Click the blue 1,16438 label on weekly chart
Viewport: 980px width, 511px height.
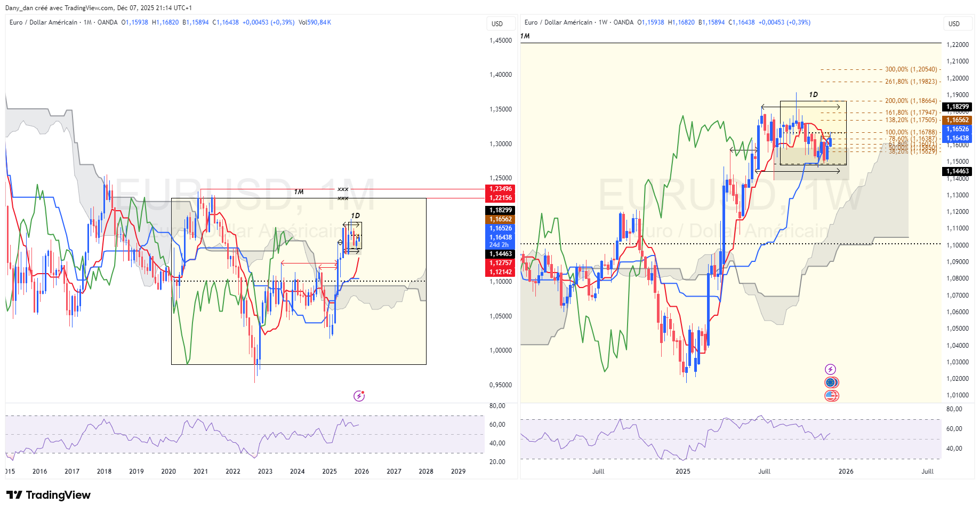(958, 138)
